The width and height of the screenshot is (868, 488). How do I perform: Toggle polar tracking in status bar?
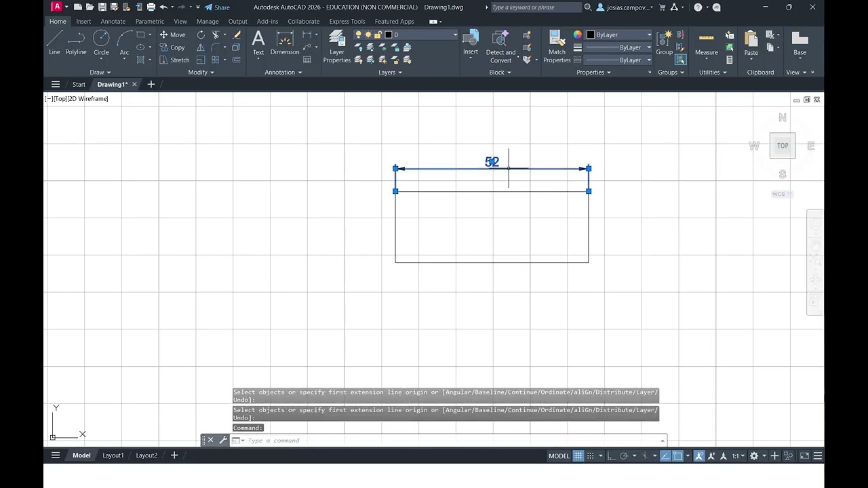[624, 456]
